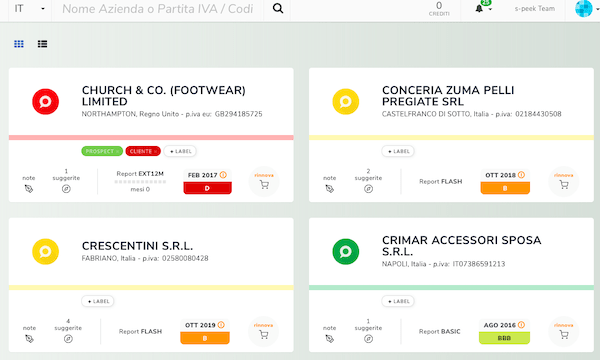Image resolution: width=600 pixels, height=360 pixels.
Task: Open CONCERIA ZUMA PELLI PREGIATE SRL company
Action: pos(448,96)
